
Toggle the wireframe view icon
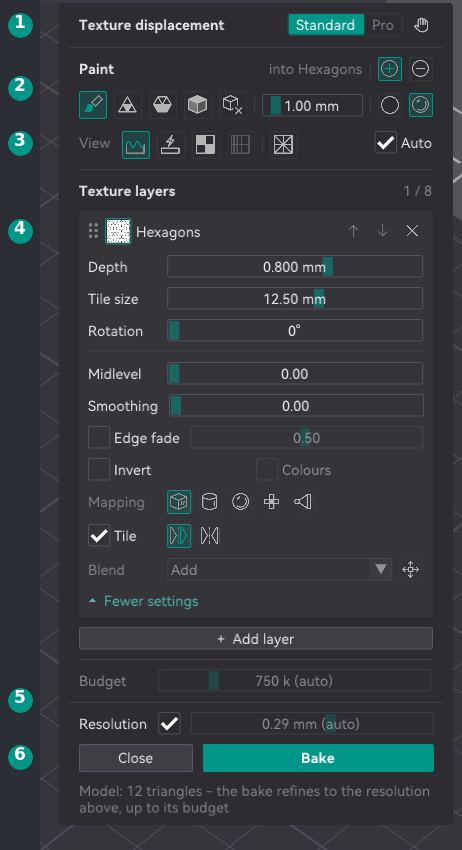284,145
